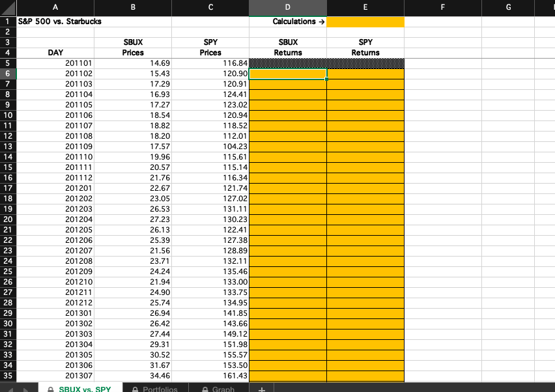Click SBUX price 19.96
555x392 pixels.
tap(133, 157)
